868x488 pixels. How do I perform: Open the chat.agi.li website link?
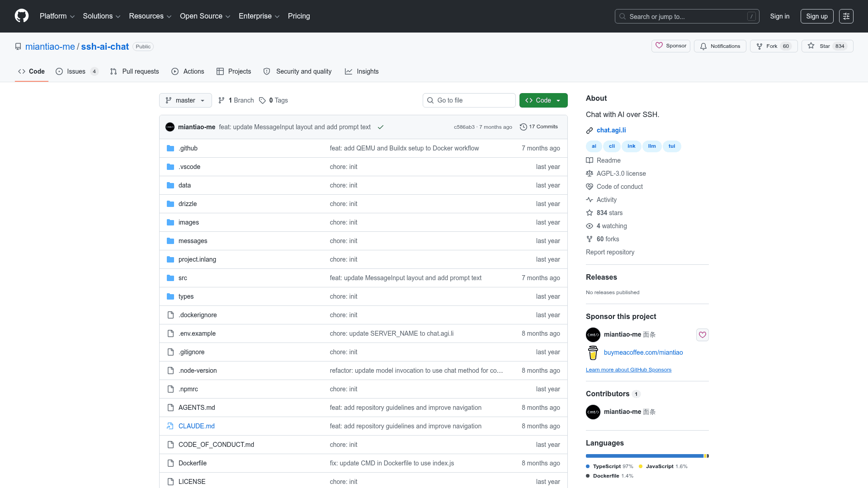[611, 130]
